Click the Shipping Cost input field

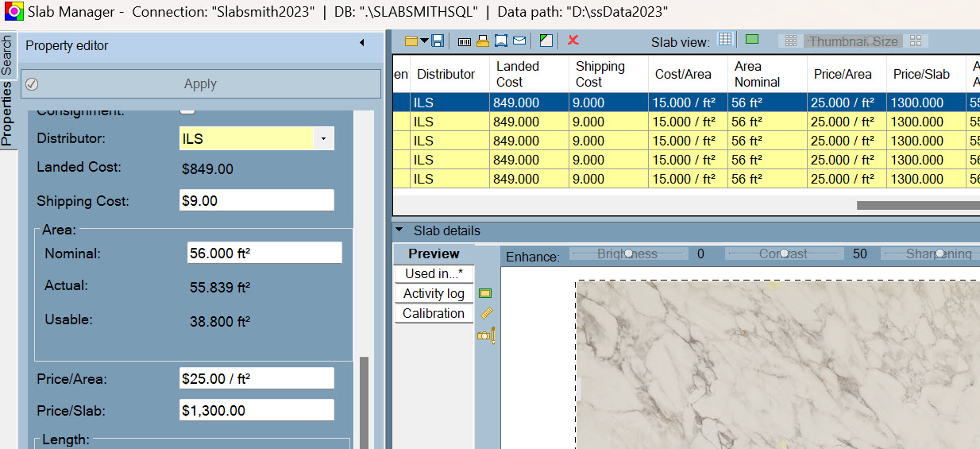[x=257, y=201]
